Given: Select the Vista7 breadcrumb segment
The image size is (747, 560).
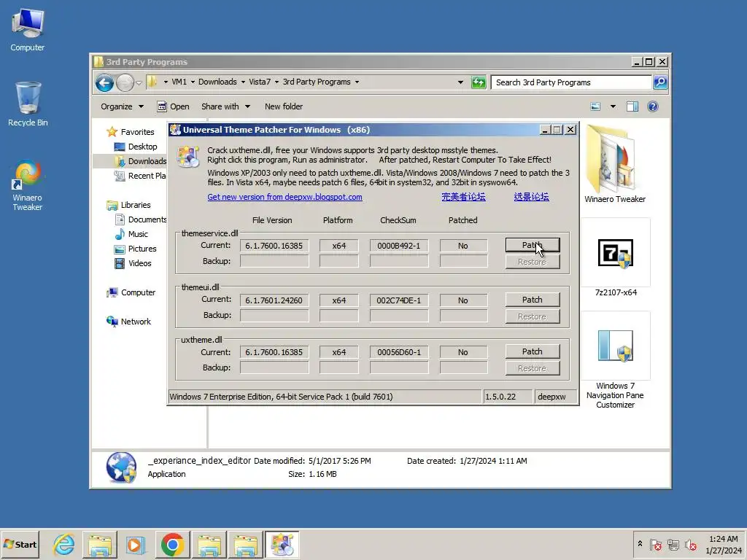Looking at the screenshot, I should pyautogui.click(x=260, y=82).
